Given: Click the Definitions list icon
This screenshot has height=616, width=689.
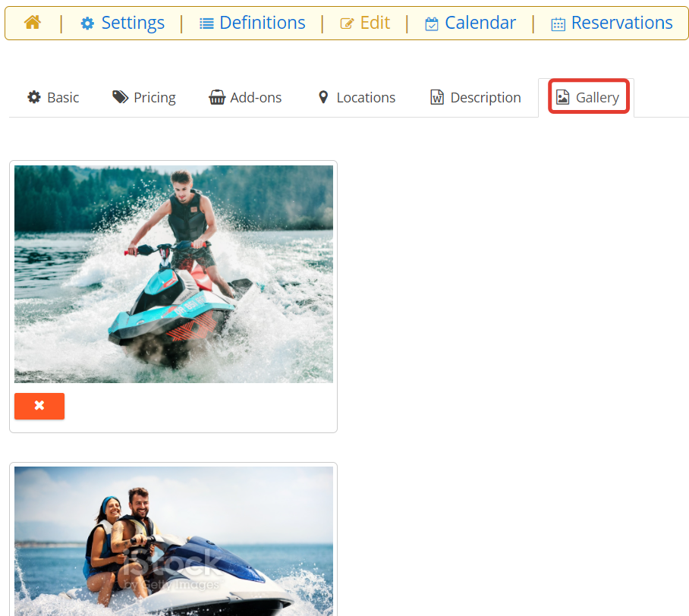Looking at the screenshot, I should (206, 24).
